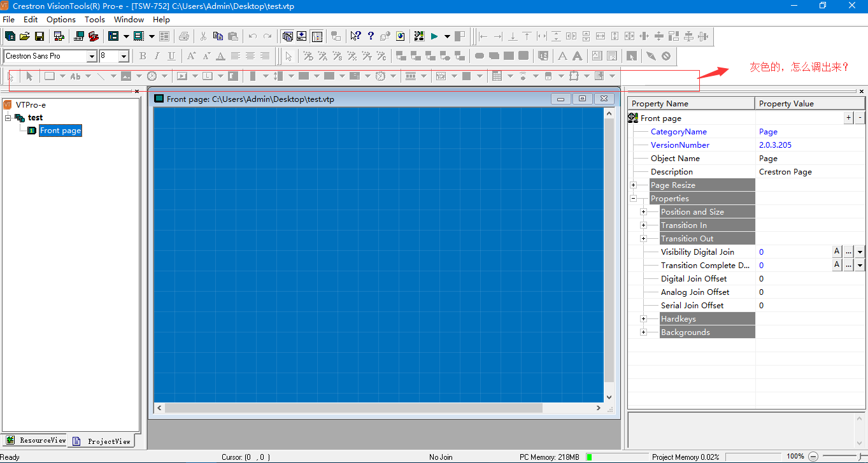
Task: Click the New project toolbar icon
Action: [x=10, y=36]
